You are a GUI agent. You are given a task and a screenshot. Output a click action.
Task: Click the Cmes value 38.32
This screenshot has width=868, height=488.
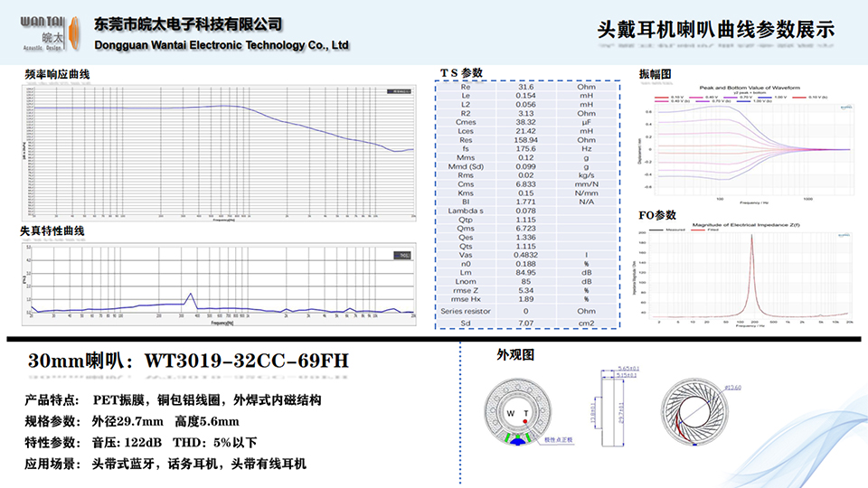pos(526,122)
